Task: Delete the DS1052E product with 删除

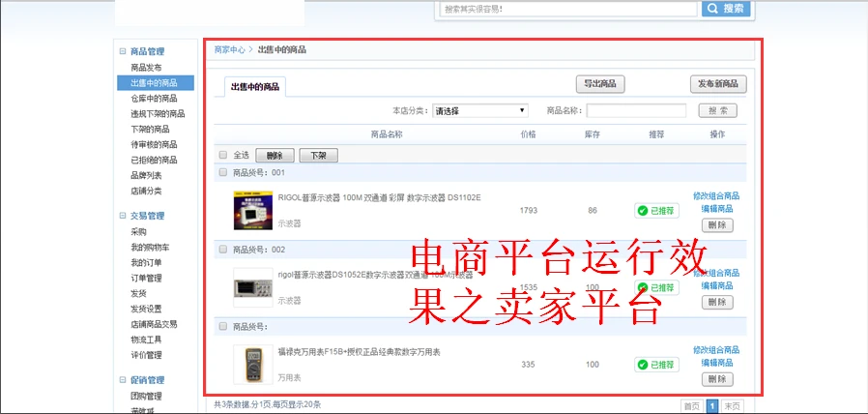Action: pyautogui.click(x=717, y=302)
